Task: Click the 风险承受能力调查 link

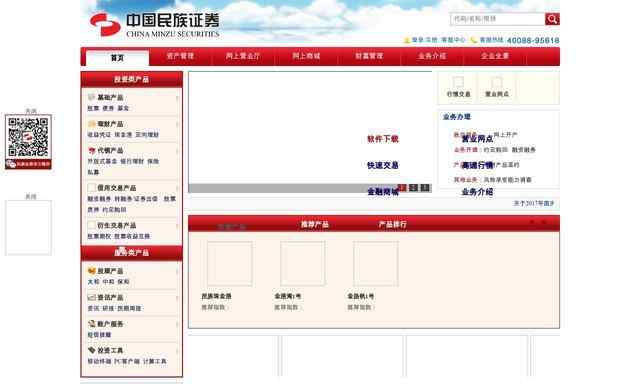Action: (x=507, y=180)
